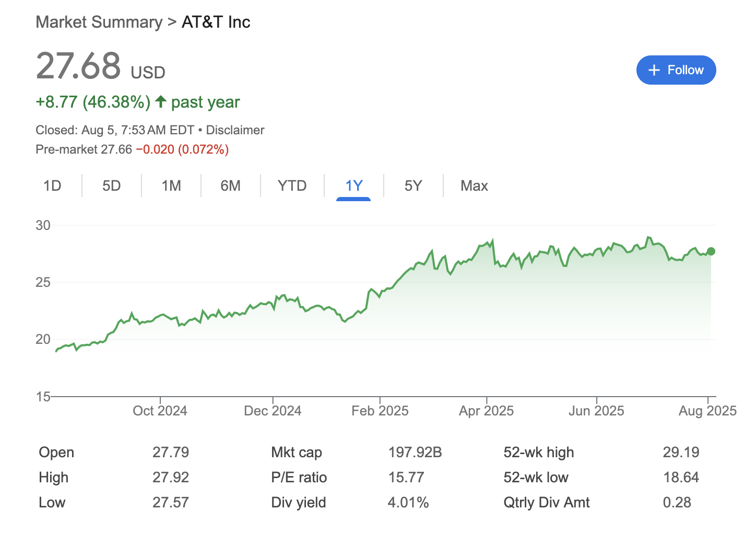756x533 pixels.
Task: Show the 5Y price history
Action: click(x=413, y=186)
